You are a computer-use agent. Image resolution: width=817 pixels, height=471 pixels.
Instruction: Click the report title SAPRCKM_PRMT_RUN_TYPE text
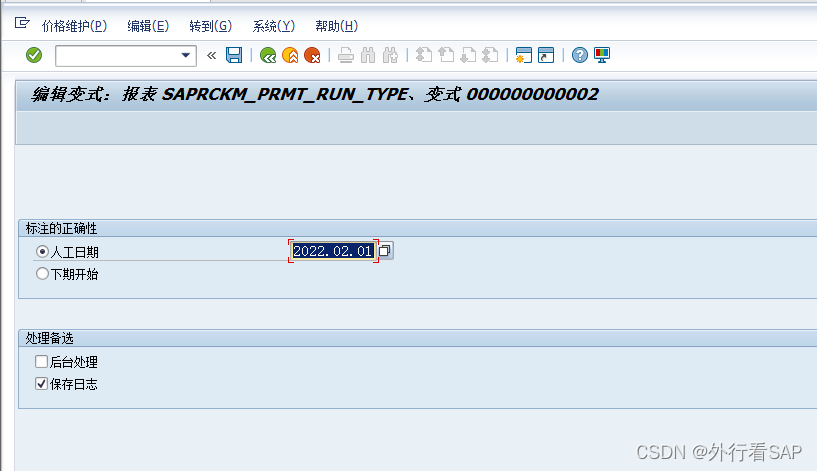click(x=285, y=94)
